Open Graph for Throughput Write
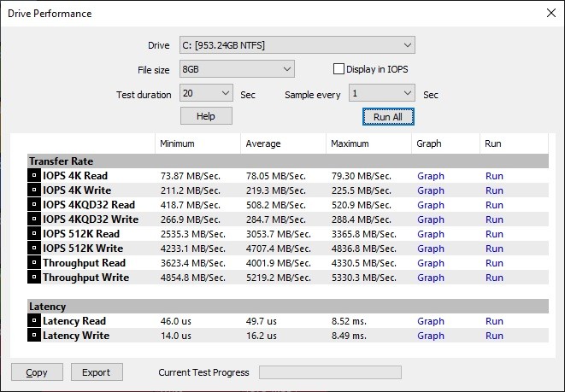565x392 pixels. pos(431,278)
